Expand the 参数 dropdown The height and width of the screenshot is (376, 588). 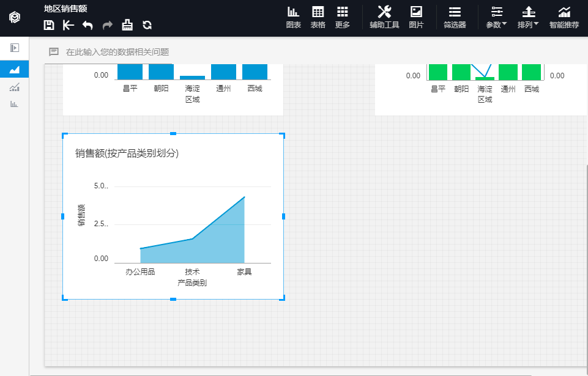pos(496,17)
